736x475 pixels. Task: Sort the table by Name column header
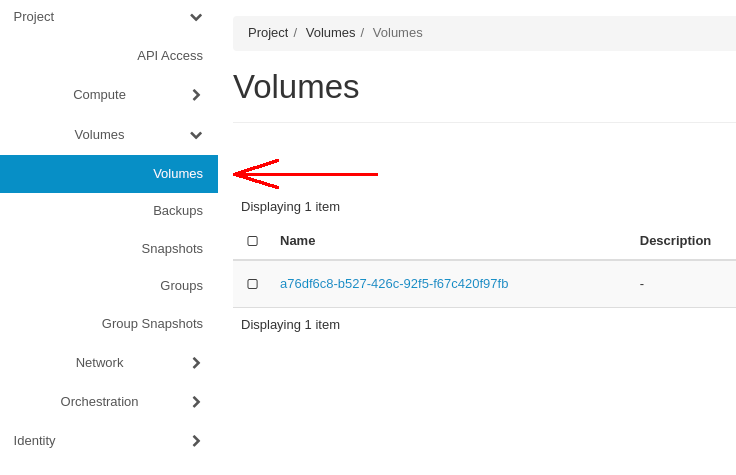(x=298, y=241)
